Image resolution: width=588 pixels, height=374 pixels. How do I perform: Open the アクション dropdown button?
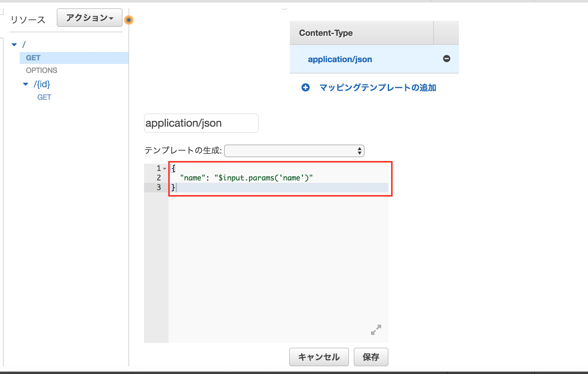tap(89, 18)
